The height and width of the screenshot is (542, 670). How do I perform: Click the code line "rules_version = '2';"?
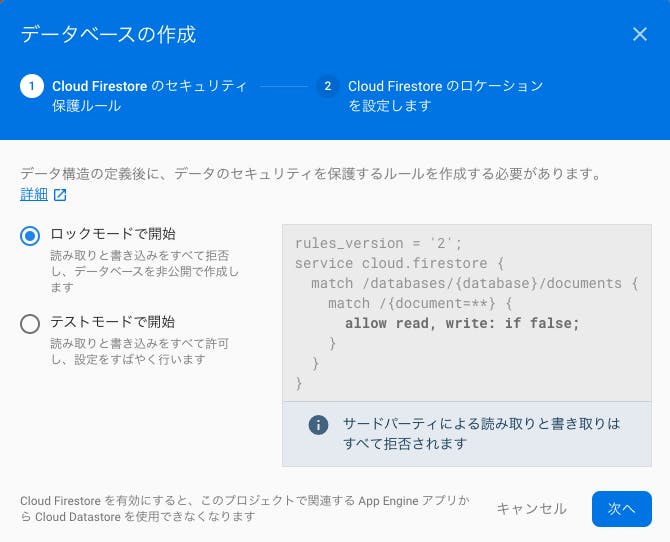(x=379, y=243)
